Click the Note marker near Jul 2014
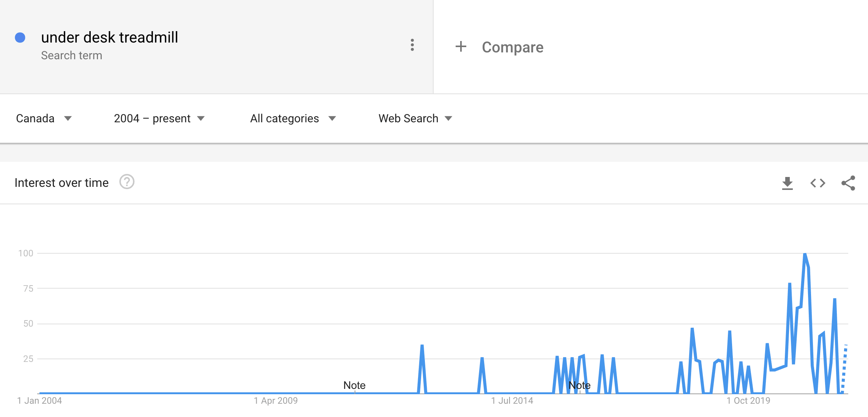868x417 pixels. (579, 385)
